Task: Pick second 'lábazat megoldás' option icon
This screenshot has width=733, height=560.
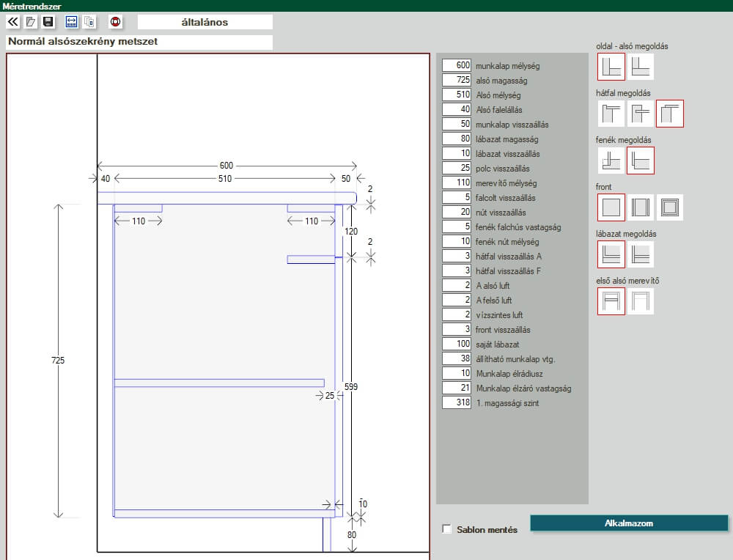Action: pyautogui.click(x=641, y=254)
